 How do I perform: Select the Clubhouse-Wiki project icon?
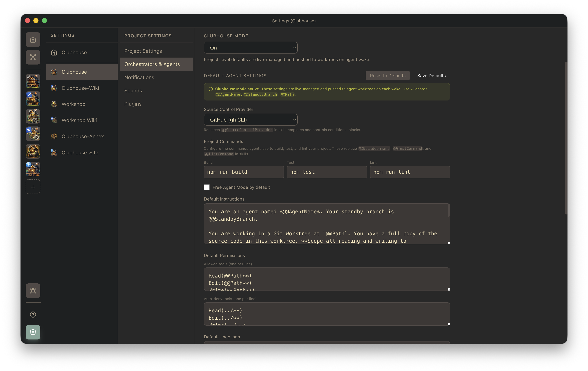pos(33,98)
